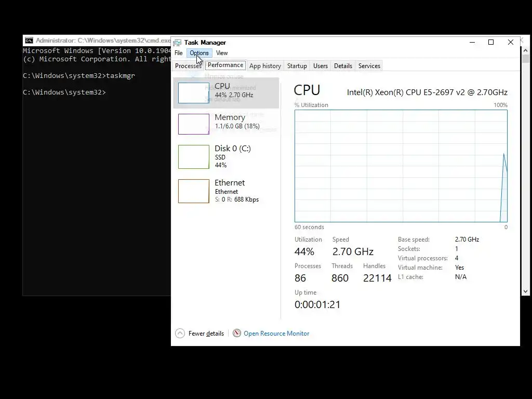
Task: Open the View menu
Action: (x=222, y=53)
